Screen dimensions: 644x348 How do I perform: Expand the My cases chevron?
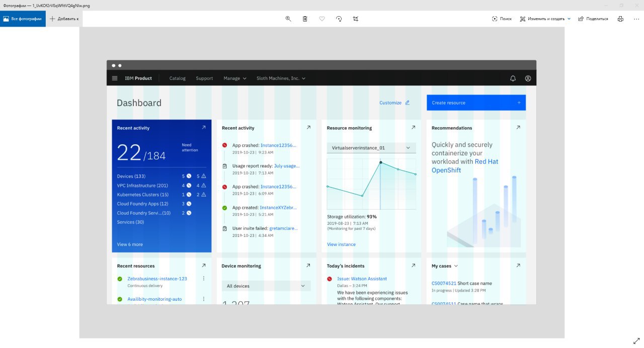tap(456, 266)
